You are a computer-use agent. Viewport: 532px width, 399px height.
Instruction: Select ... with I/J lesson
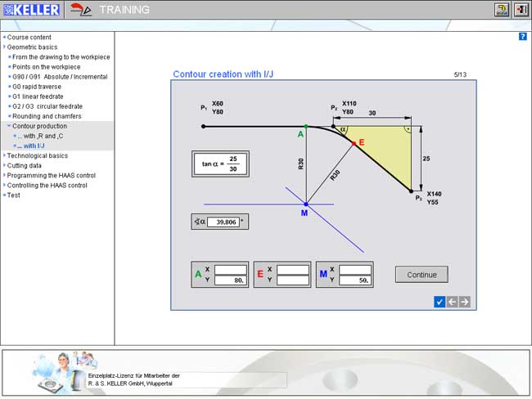click(31, 146)
